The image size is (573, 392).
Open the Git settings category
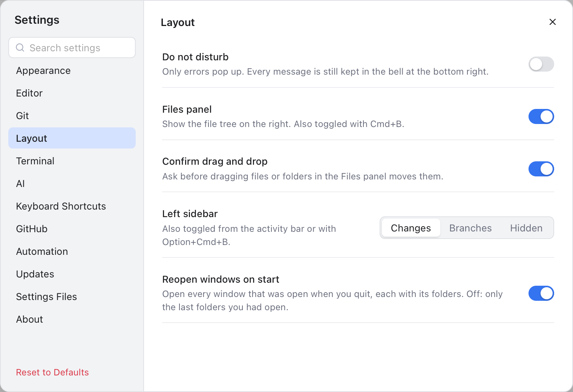click(x=72, y=116)
